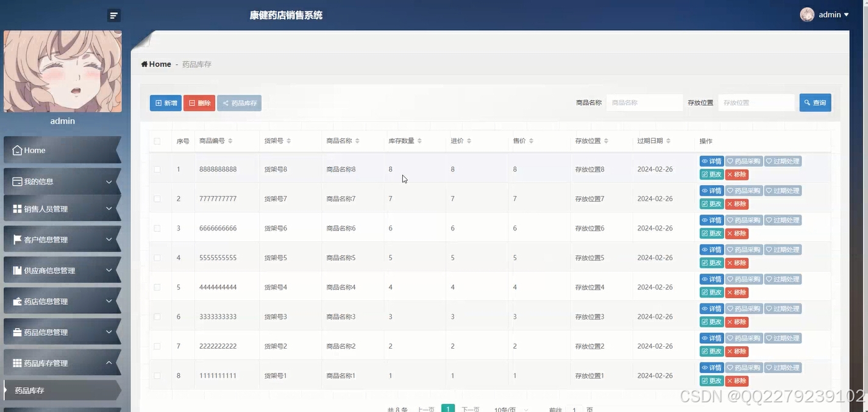The width and height of the screenshot is (868, 412).
Task: Toggle the sidebar via hamburger icon
Action: point(113,15)
